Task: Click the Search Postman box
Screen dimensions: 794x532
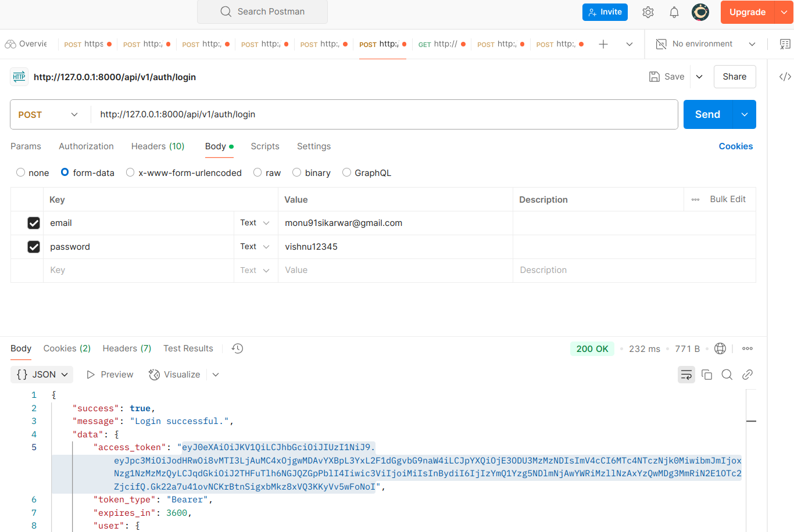Action: pyautogui.click(x=262, y=12)
